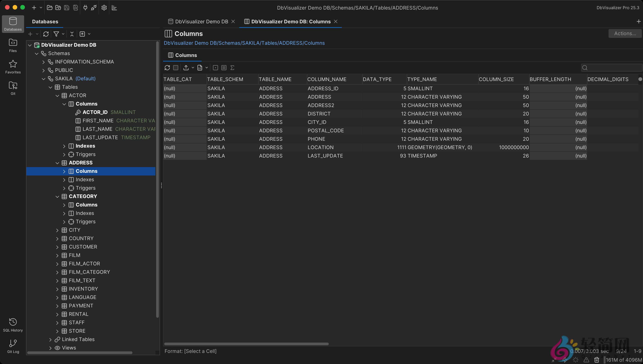Select the Favorites sidebar icon
Screen dimensions: 643x364
(x=12, y=66)
